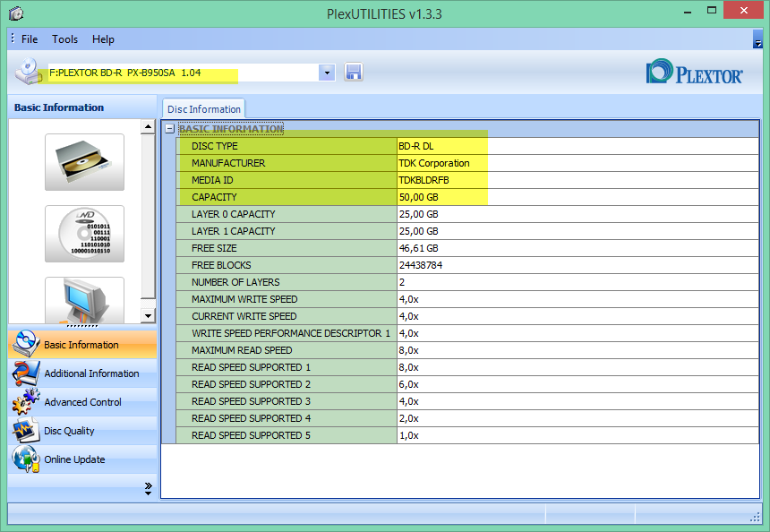The width and height of the screenshot is (770, 532).
Task: Click the Disc Quality graph icon
Action: pos(26,430)
